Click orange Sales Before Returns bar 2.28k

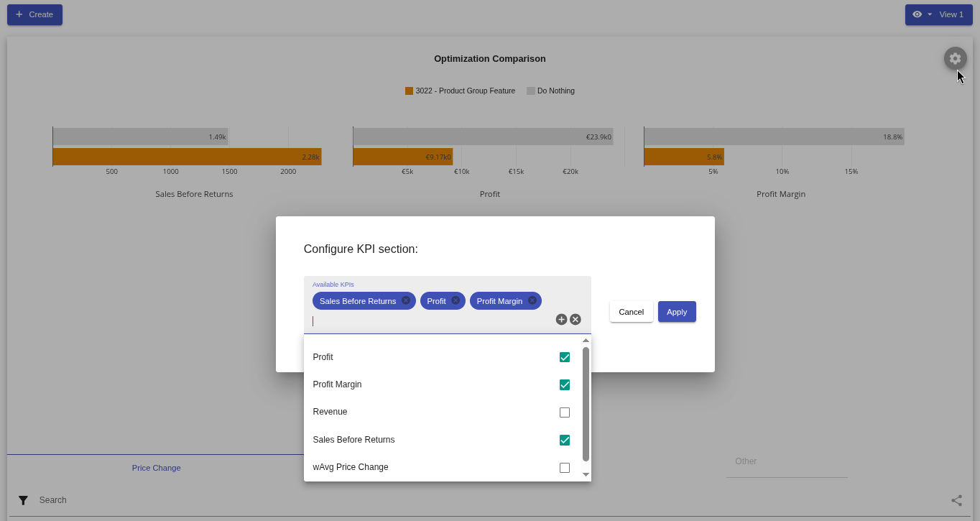(x=187, y=157)
